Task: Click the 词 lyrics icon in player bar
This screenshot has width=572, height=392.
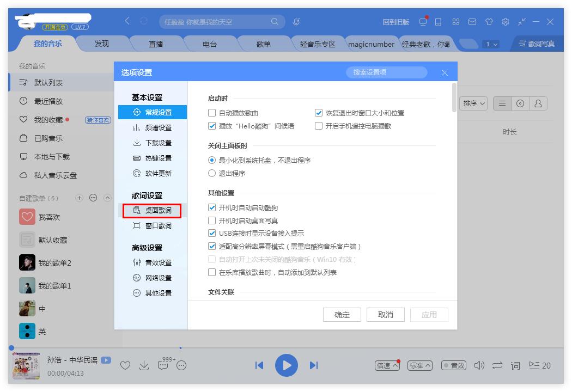Action: (514, 365)
